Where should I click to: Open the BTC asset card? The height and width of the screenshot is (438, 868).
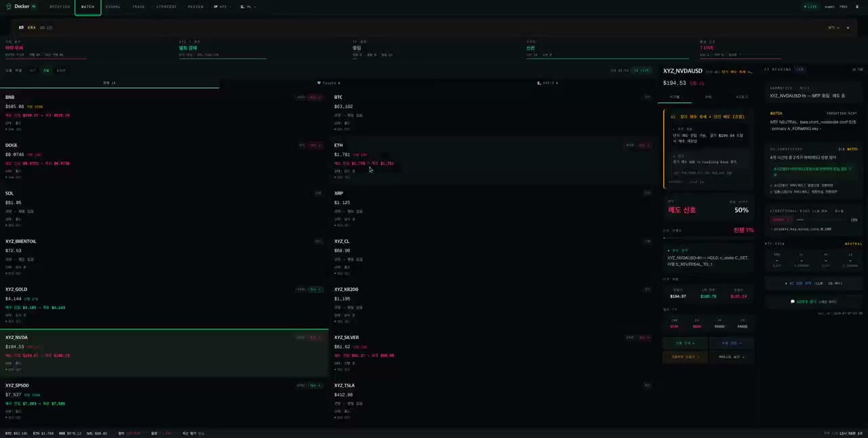[x=492, y=113]
